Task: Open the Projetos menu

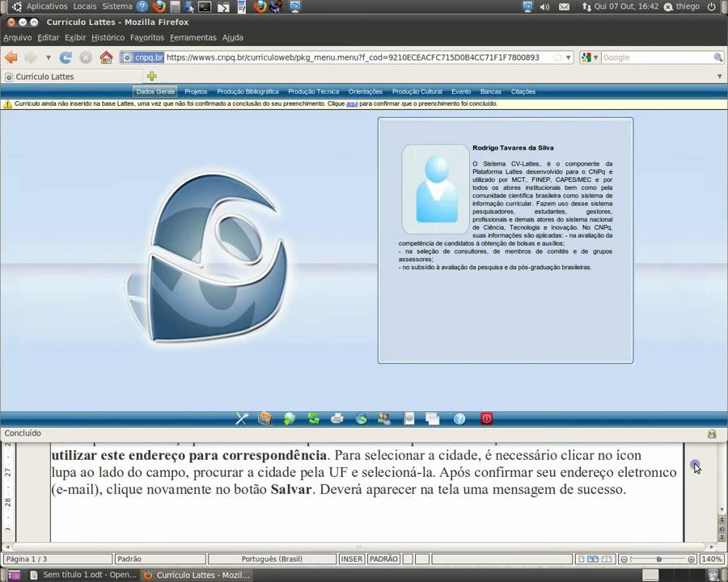Action: [196, 91]
